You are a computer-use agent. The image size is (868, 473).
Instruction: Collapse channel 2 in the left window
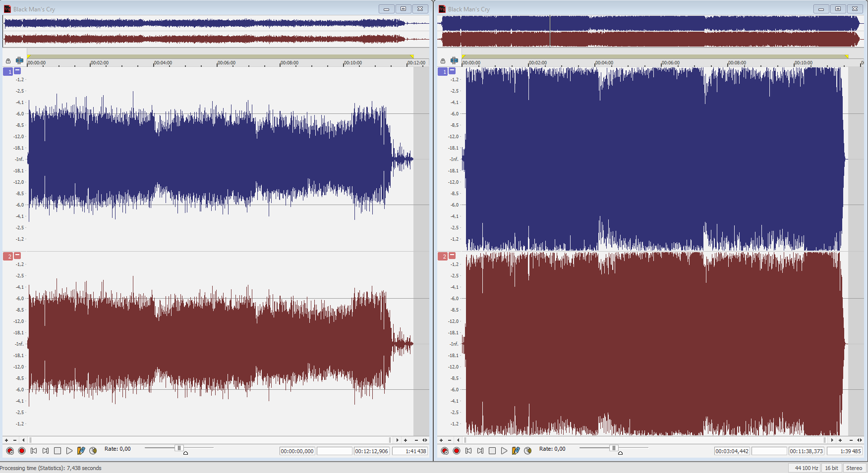[17, 256]
